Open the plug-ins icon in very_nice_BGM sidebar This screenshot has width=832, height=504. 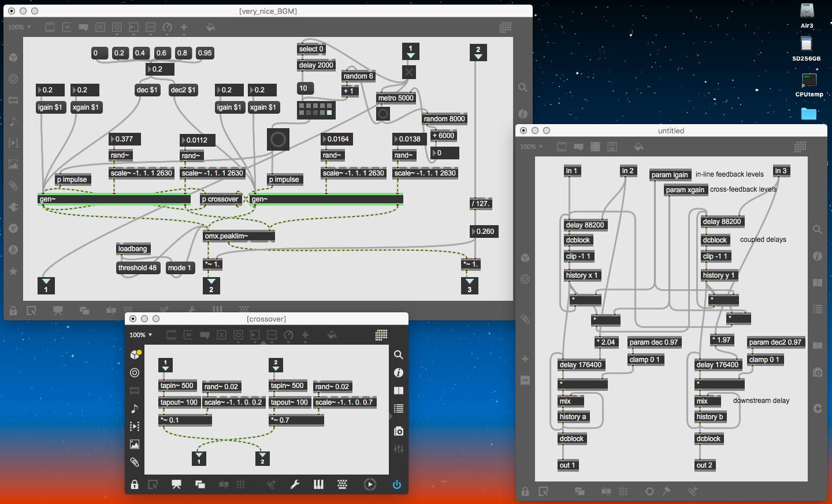(13, 207)
